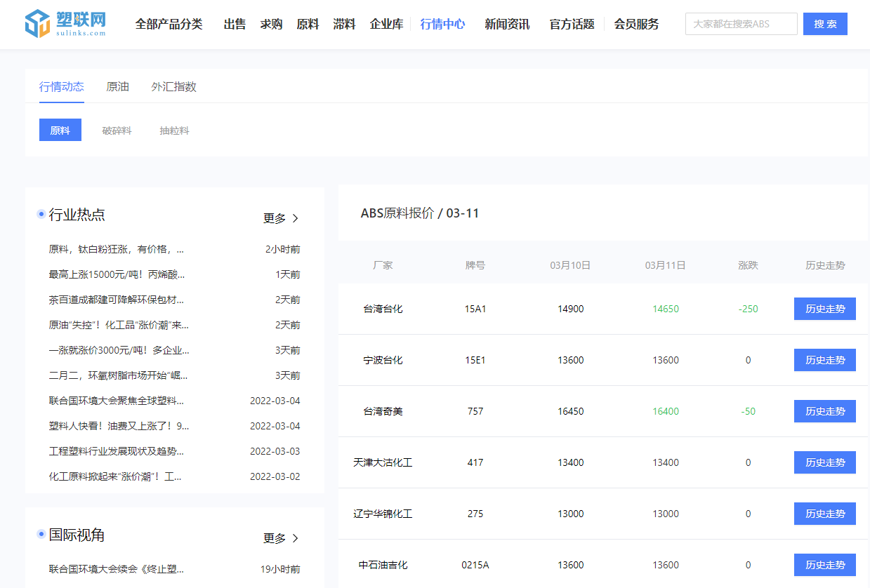870x588 pixels.
Task: Click the grade cell 0215A
Action: click(475, 565)
